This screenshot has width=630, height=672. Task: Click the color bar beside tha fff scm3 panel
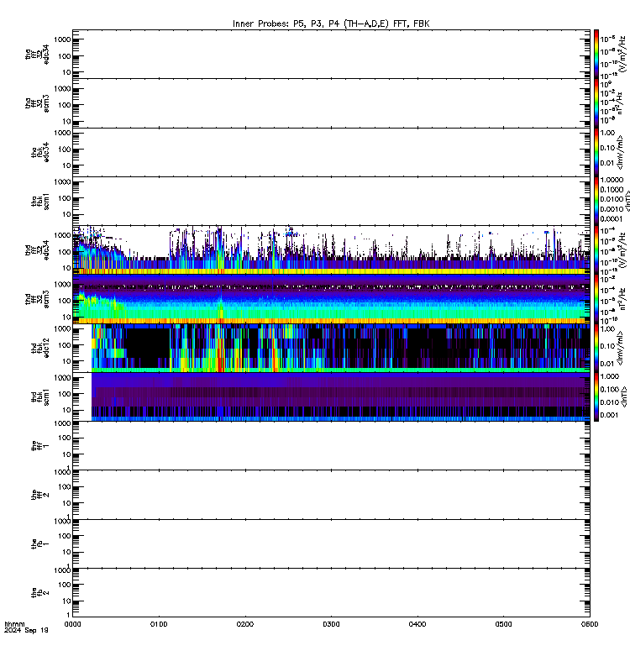coord(596,103)
